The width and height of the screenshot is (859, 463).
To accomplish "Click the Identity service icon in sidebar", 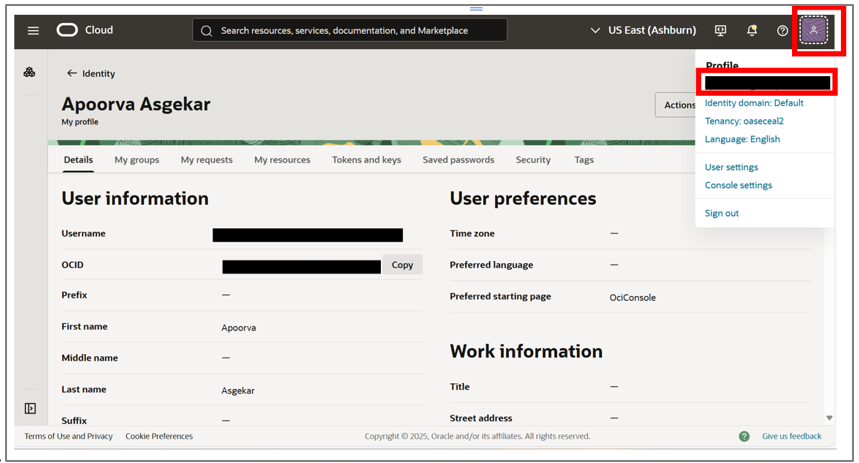I will (30, 72).
